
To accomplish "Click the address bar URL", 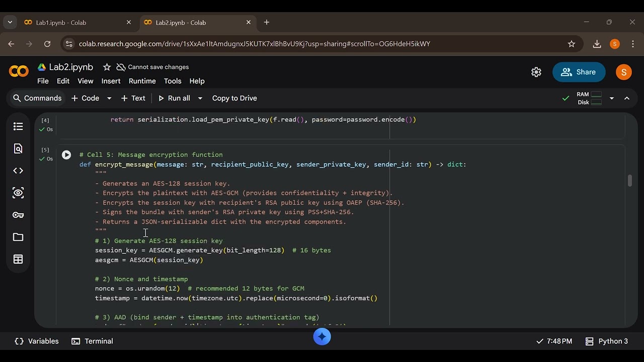I will tap(255, 44).
